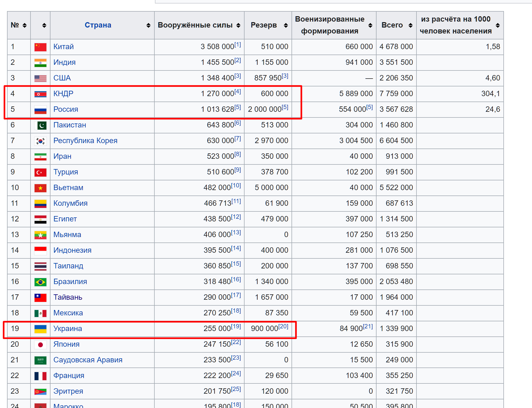The height and width of the screenshot is (408, 532).
Task: Click the Saudi Arabia flag icon
Action: pos(40,360)
